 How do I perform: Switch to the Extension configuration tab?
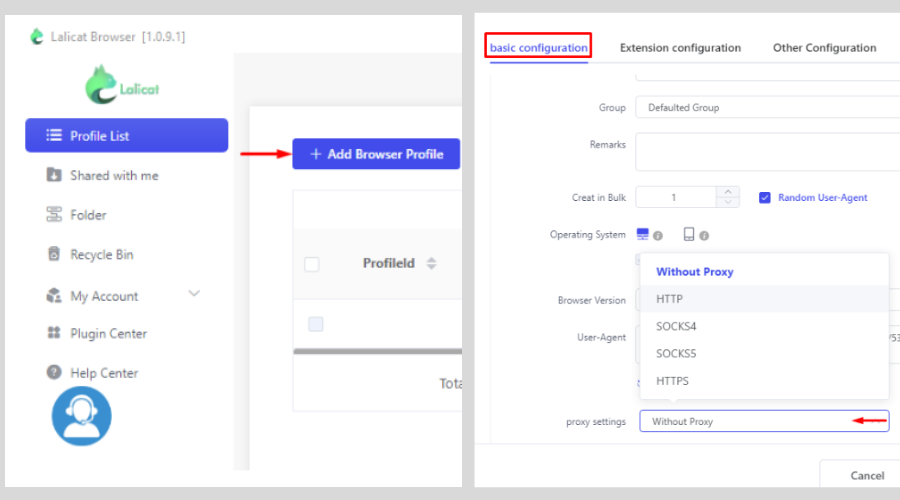pyautogui.click(x=680, y=47)
